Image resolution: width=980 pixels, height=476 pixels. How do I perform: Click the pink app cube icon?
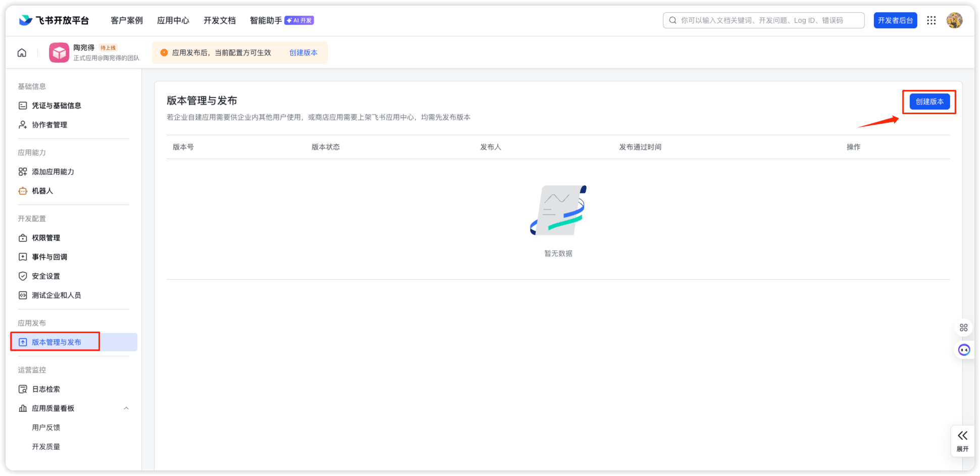click(x=59, y=52)
